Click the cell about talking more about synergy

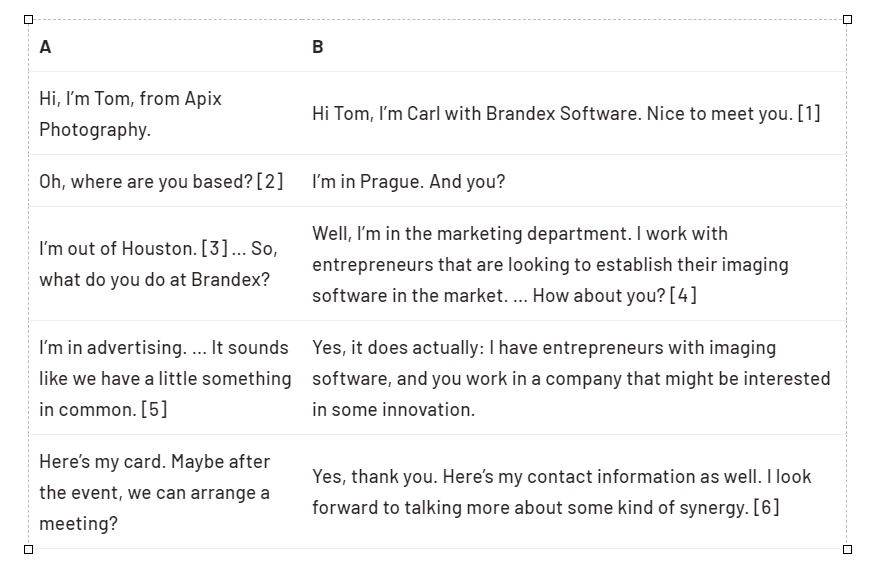point(574,492)
